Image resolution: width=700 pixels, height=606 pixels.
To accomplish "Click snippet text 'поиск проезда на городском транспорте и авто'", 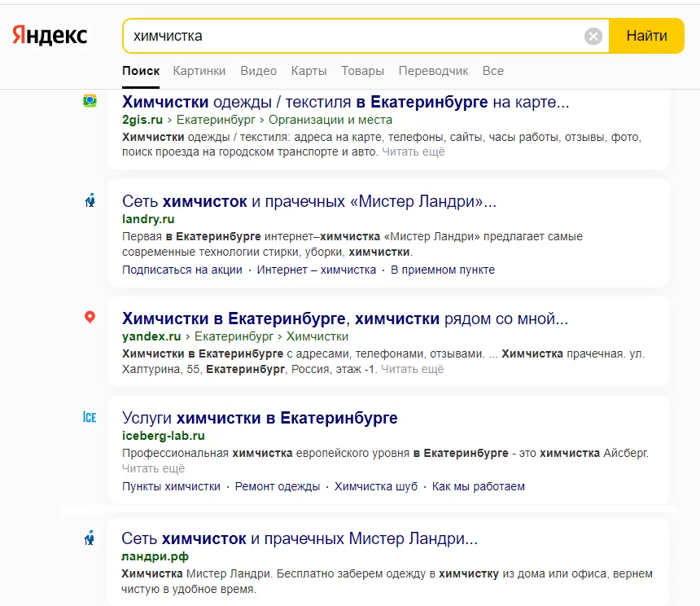I will [250, 151].
